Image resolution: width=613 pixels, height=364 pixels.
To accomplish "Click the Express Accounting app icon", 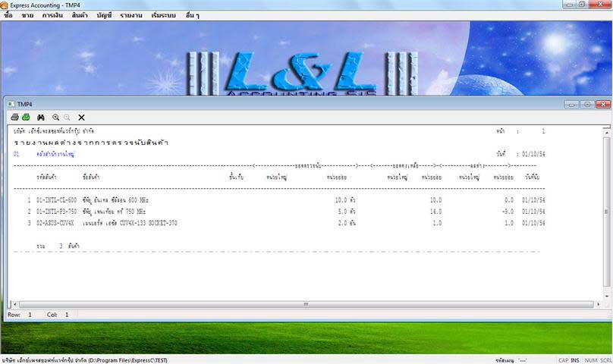I will tap(5, 5).
